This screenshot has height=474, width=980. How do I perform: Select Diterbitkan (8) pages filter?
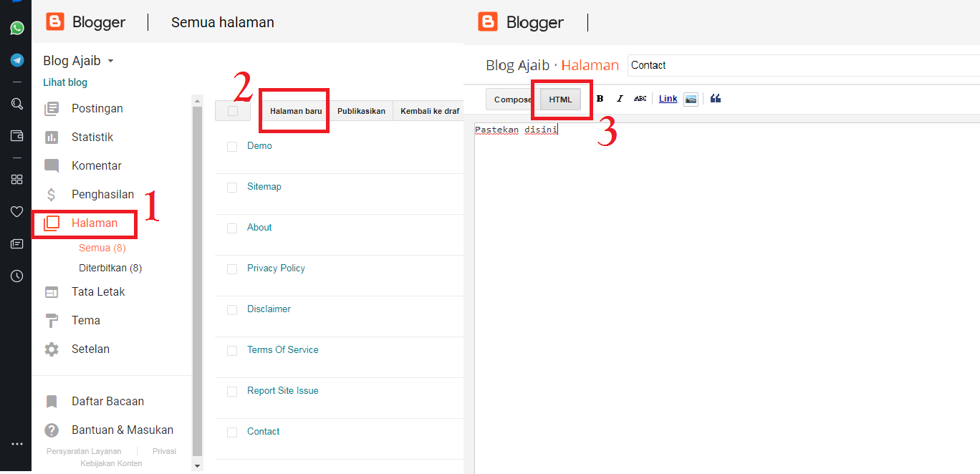coord(110,268)
